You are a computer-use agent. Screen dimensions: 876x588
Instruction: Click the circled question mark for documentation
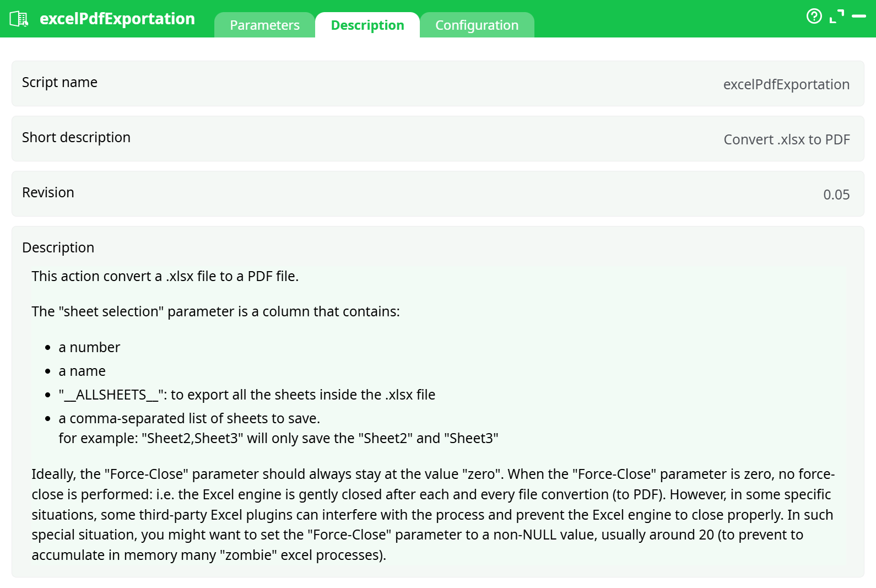pos(814,17)
